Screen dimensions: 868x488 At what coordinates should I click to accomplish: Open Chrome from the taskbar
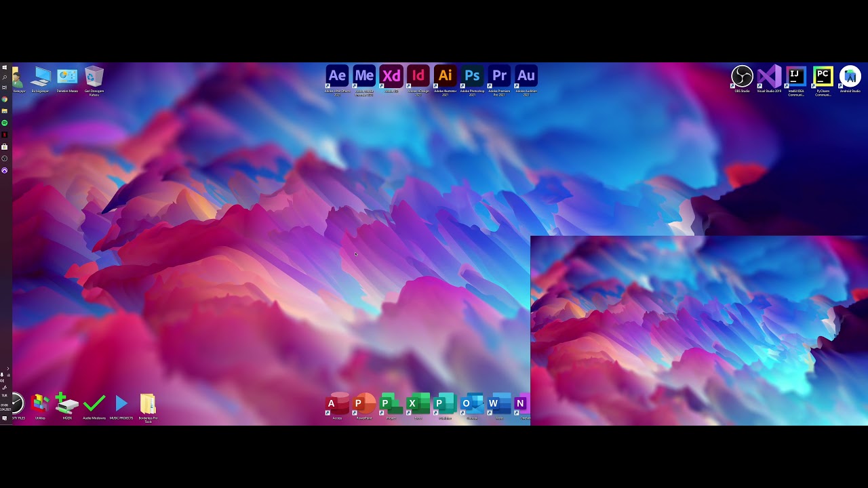5,99
